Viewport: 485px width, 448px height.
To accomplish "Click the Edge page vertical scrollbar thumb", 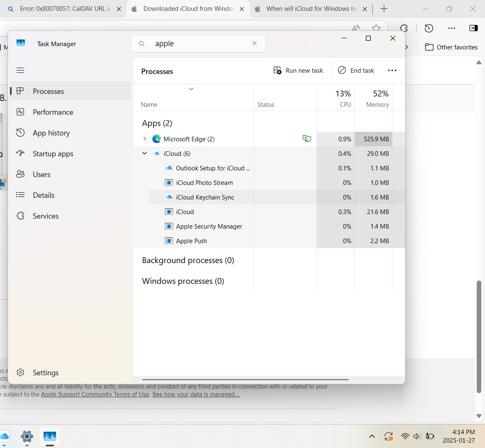I will click(479, 337).
